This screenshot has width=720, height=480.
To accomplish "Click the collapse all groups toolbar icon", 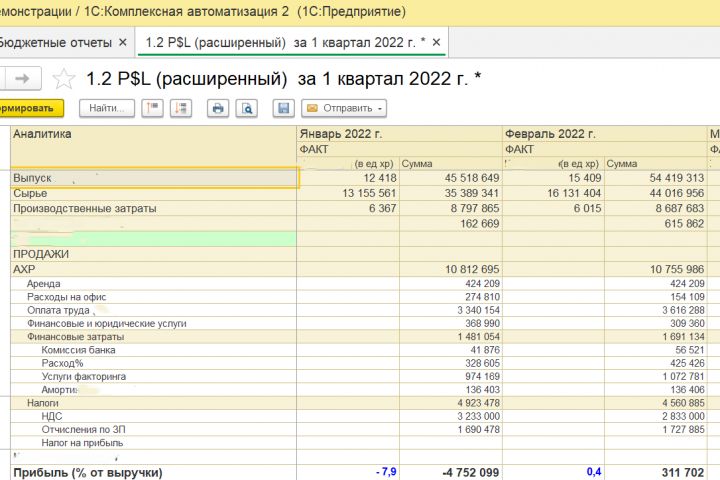I will point(152,108).
